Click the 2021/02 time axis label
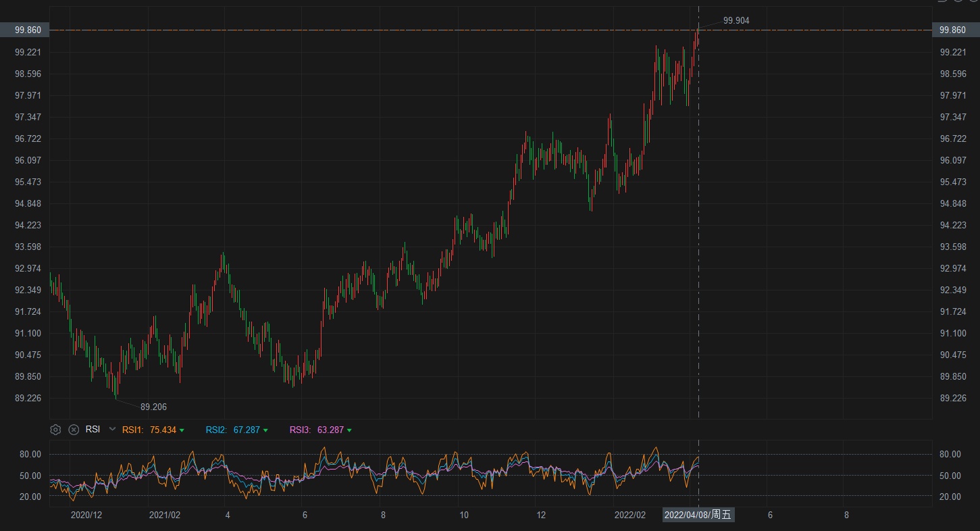 165,515
